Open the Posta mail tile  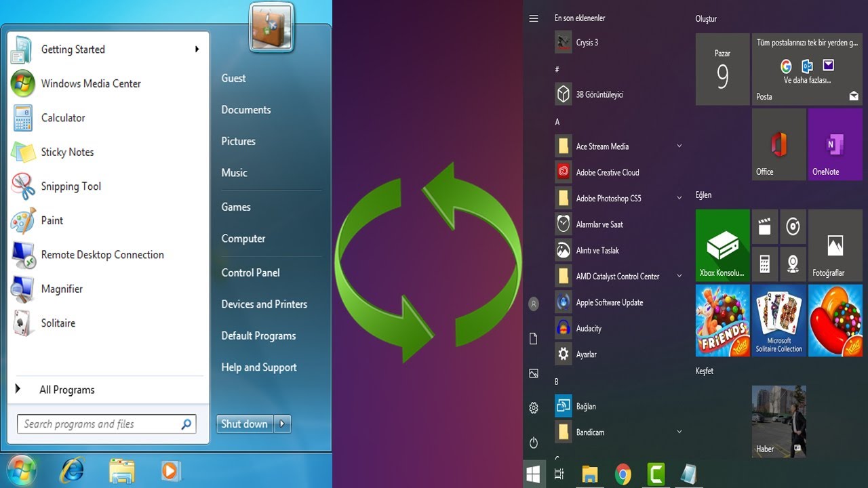[x=807, y=69]
